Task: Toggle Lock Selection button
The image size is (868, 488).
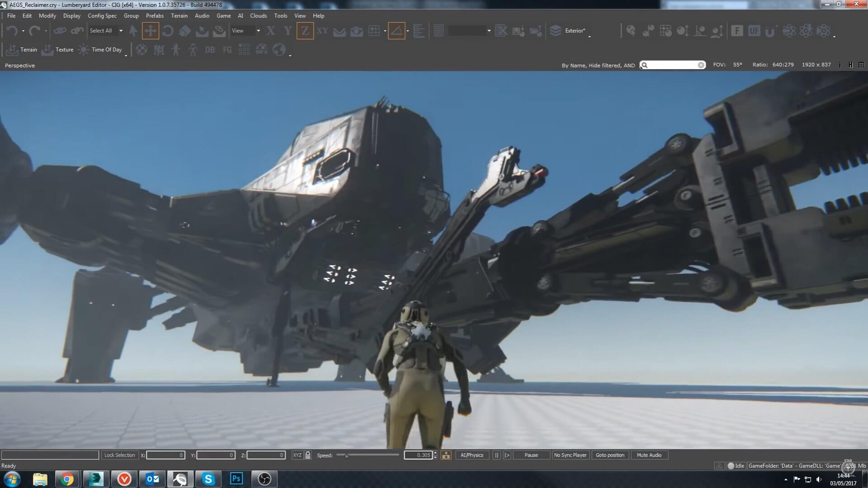Action: coord(119,455)
